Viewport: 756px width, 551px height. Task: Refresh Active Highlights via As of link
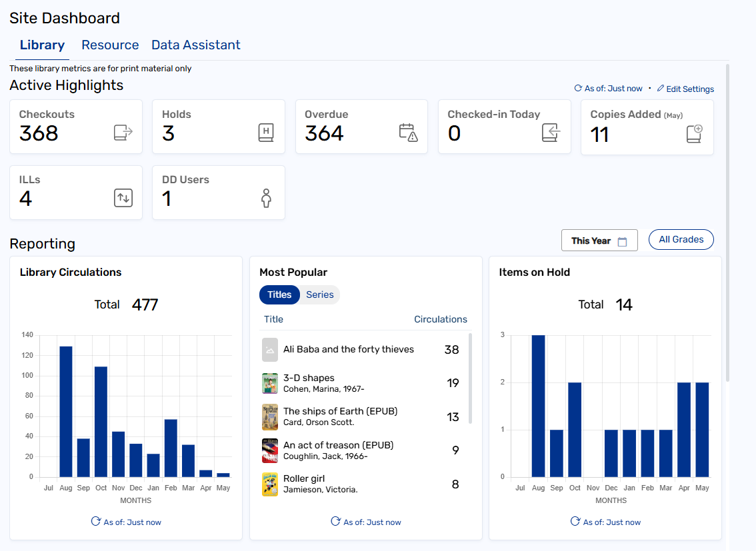coord(608,89)
